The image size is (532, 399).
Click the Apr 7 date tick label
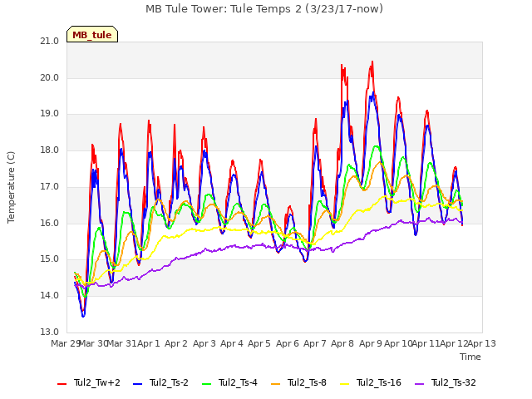pos(315,343)
